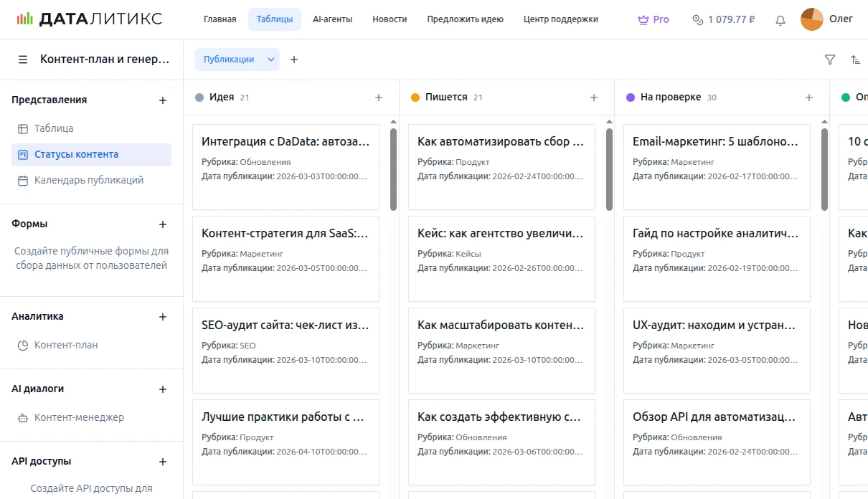Viewport: 868px width, 499px height.
Task: Switch to AI-агенты top menu
Action: click(332, 19)
